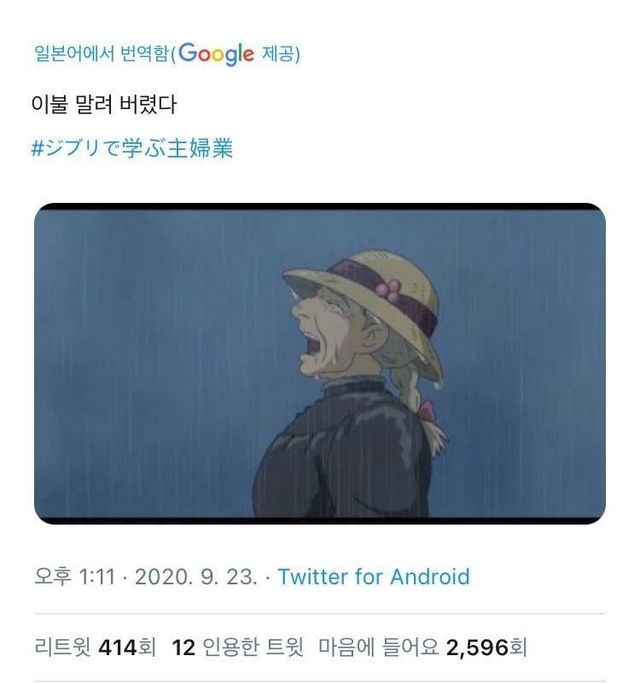640x684 pixels.
Task: Open the 'Twitter for Android' source link
Action: pyautogui.click(x=373, y=577)
